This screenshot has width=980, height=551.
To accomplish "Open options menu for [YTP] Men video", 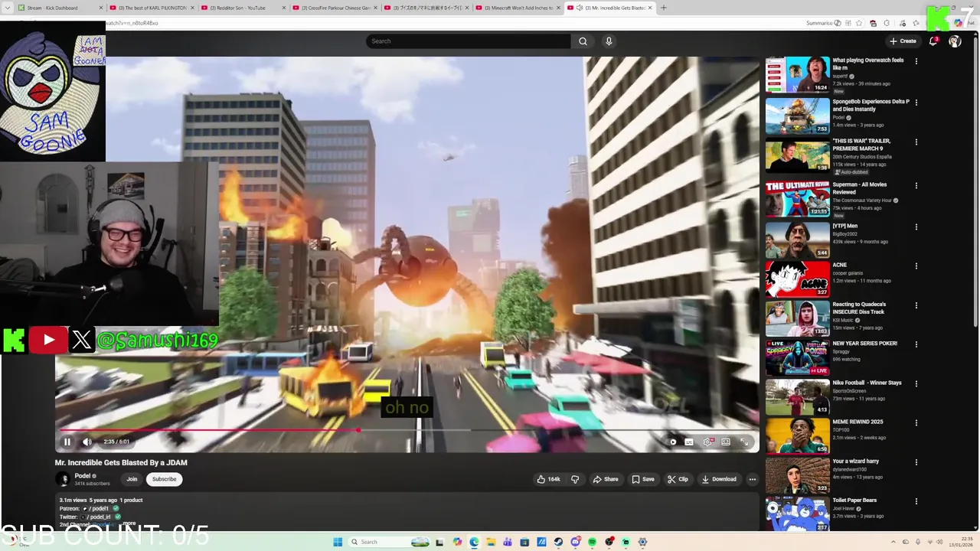I will (x=916, y=227).
